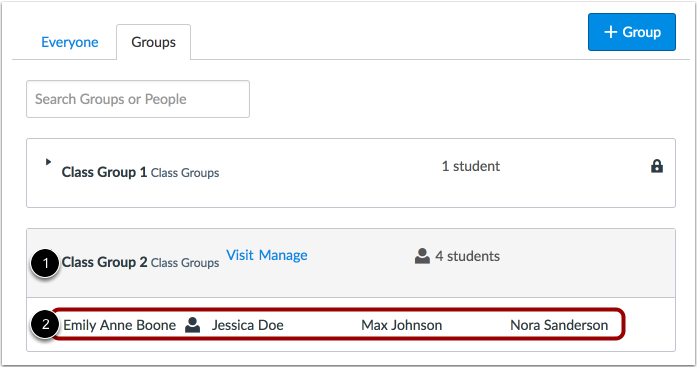The width and height of the screenshot is (698, 367).
Task: Select member Max Johnson
Action: click(402, 325)
